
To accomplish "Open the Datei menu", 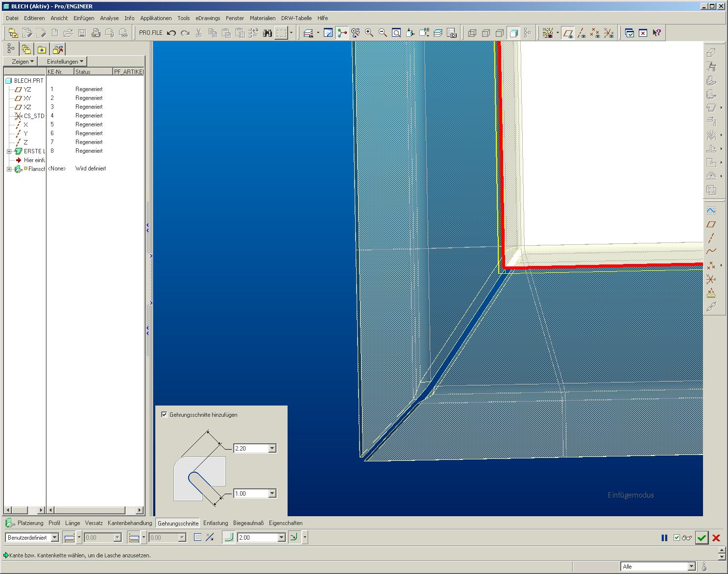I will coord(12,18).
